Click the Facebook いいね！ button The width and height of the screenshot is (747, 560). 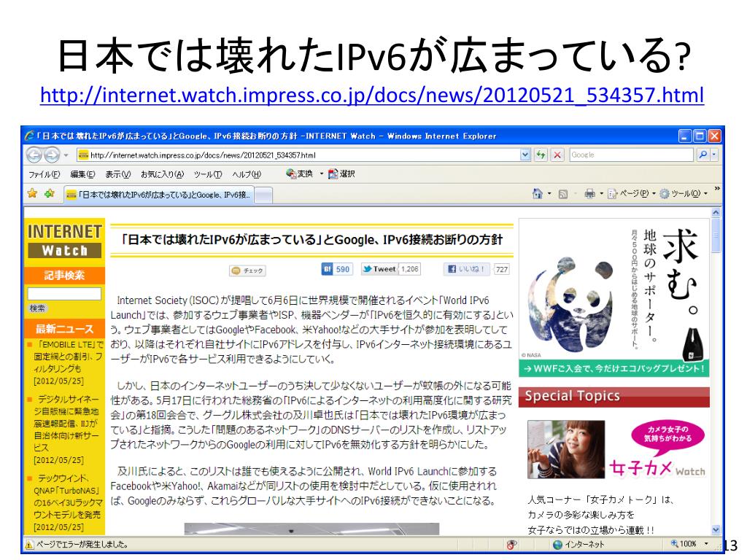tap(467, 269)
